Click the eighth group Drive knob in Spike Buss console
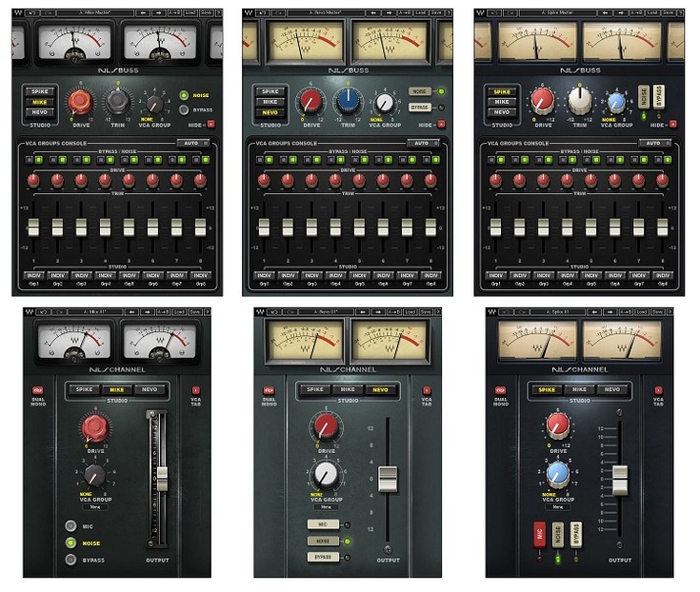 [x=663, y=180]
